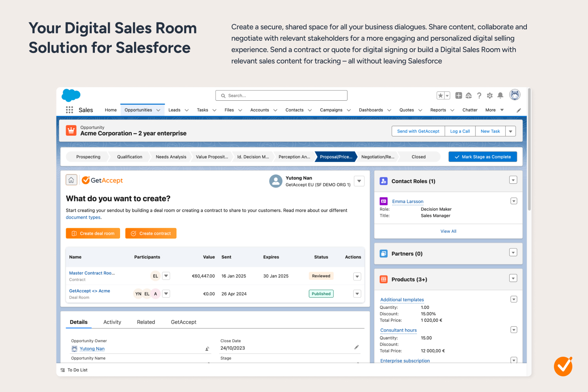Click in the Search field
The width and height of the screenshot is (588, 392).
point(281,96)
